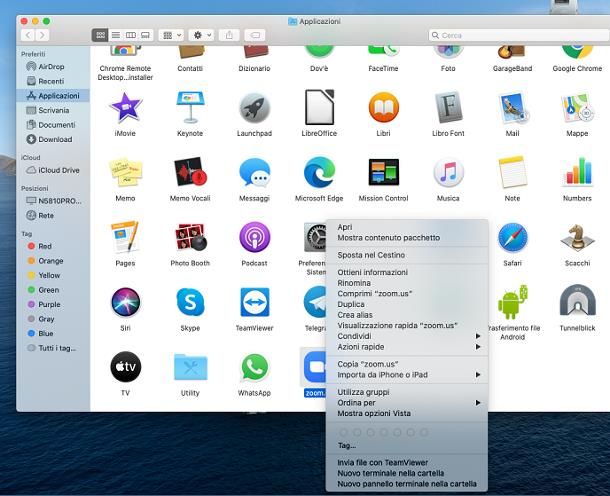The width and height of the screenshot is (610, 496).
Task: Switch to icon view mode
Action: coord(100,35)
